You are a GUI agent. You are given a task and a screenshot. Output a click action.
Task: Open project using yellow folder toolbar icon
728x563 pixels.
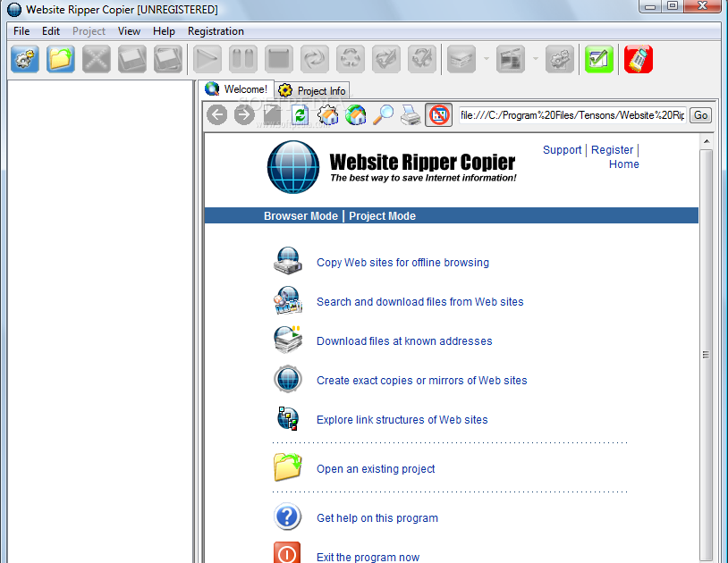point(60,59)
